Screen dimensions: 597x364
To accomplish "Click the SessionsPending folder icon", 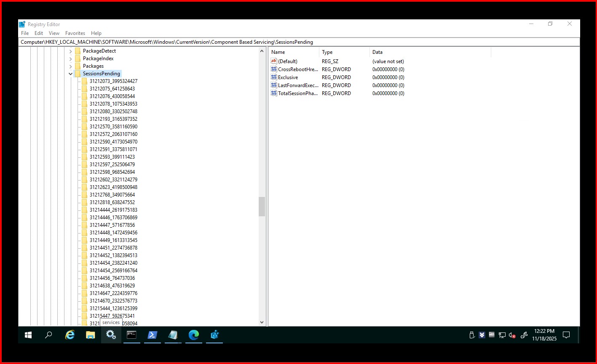I will click(78, 74).
